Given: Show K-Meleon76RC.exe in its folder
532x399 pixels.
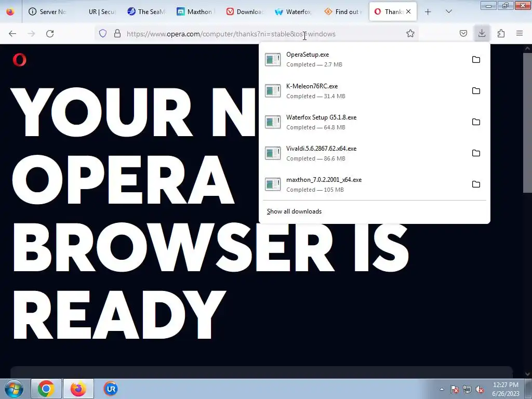Looking at the screenshot, I should [476, 90].
